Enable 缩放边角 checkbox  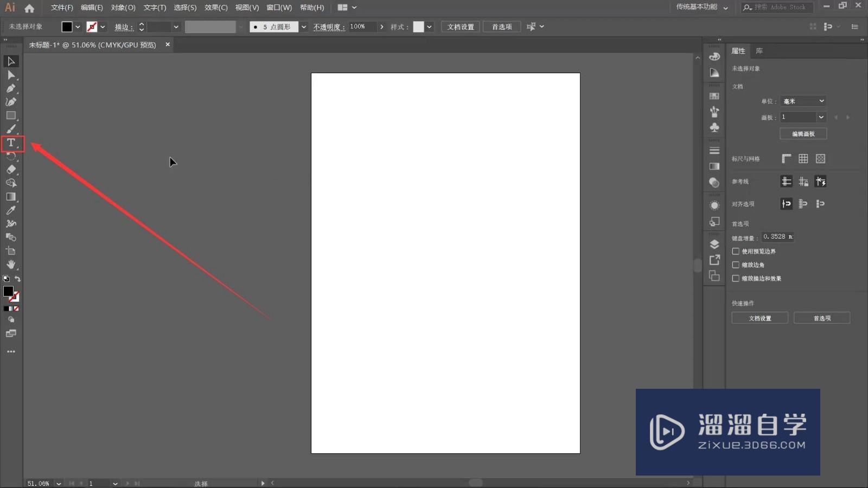[x=736, y=265]
